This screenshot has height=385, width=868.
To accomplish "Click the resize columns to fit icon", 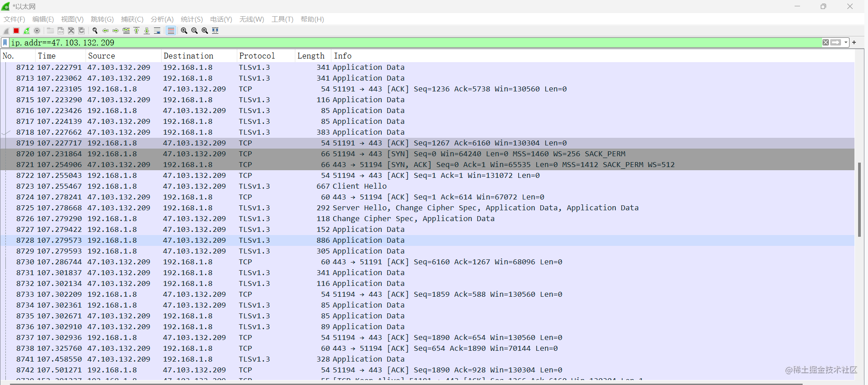I will point(215,31).
